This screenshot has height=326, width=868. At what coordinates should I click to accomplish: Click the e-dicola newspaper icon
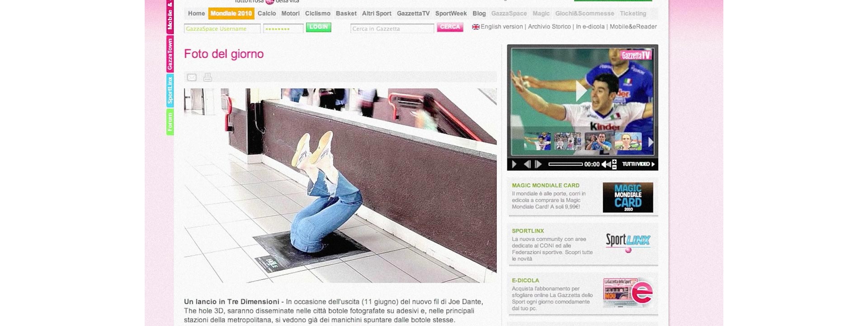(628, 293)
